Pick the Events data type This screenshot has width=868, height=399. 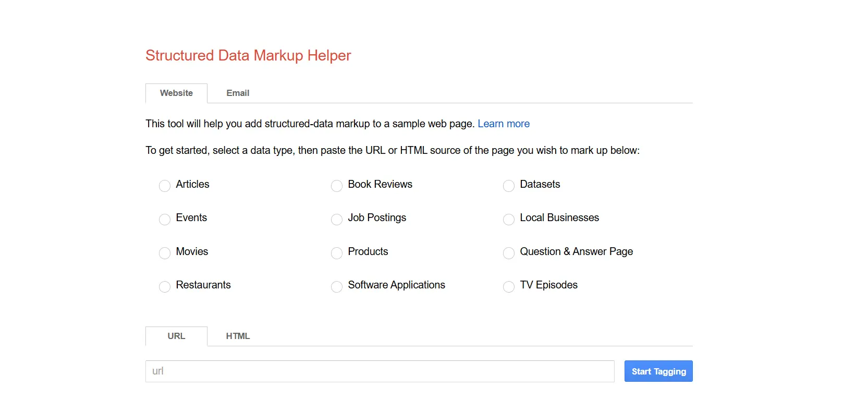[x=165, y=219]
